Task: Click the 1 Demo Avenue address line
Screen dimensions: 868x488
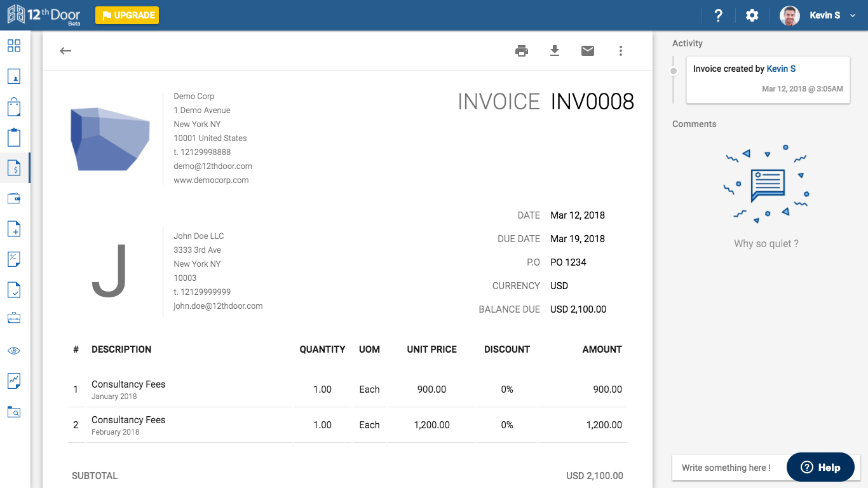Action: pos(202,110)
